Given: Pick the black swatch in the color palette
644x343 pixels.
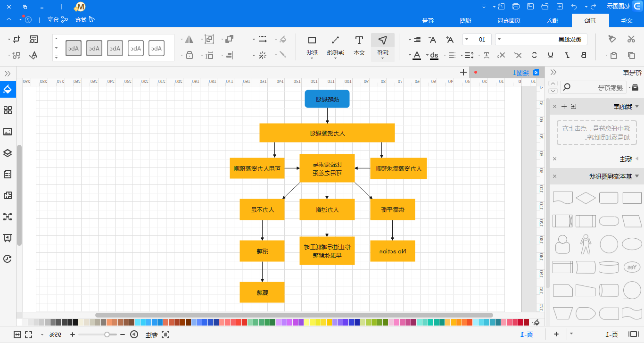Looking at the screenshot, I should (75, 322).
